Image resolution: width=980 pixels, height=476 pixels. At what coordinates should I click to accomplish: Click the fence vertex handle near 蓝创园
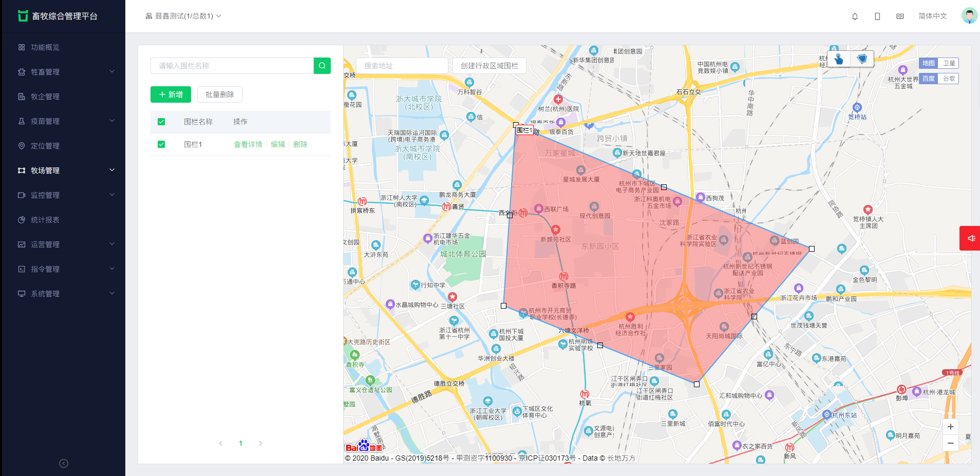click(812, 249)
